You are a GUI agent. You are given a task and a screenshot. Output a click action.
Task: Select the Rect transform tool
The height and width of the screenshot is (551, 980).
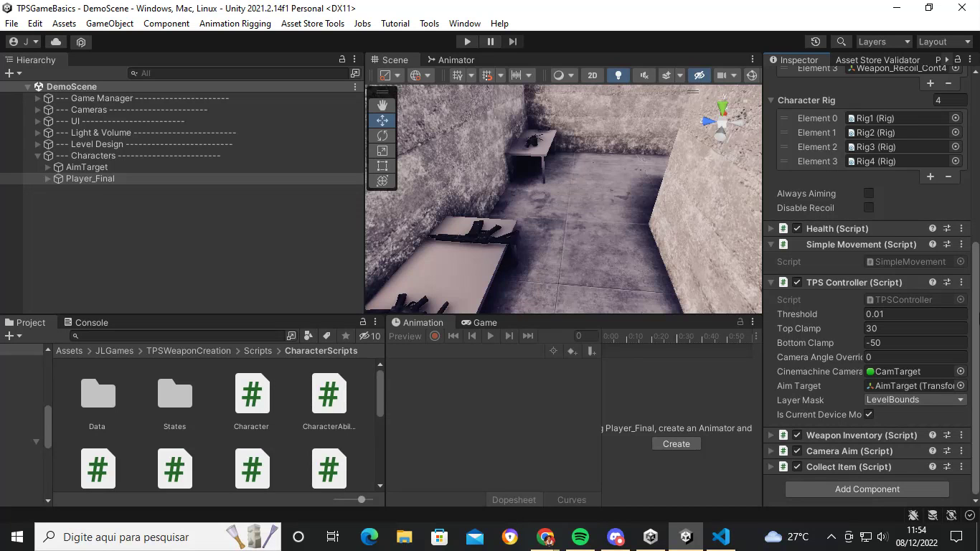point(382,166)
